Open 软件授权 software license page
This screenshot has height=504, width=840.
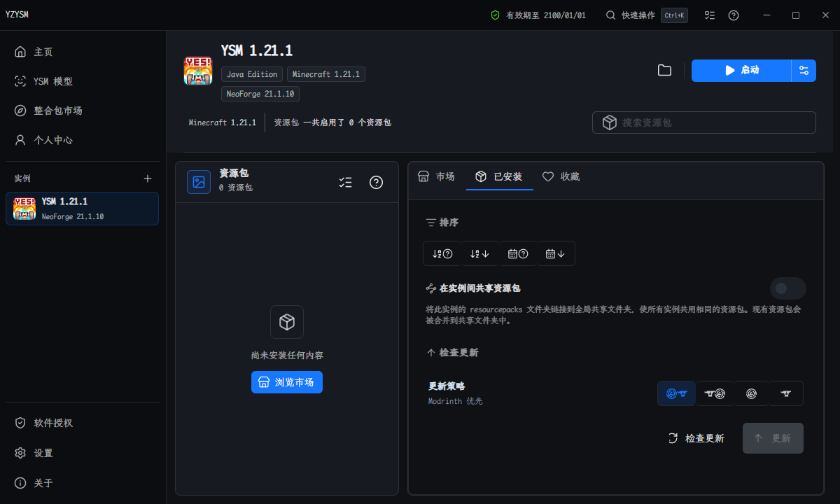coord(83,423)
